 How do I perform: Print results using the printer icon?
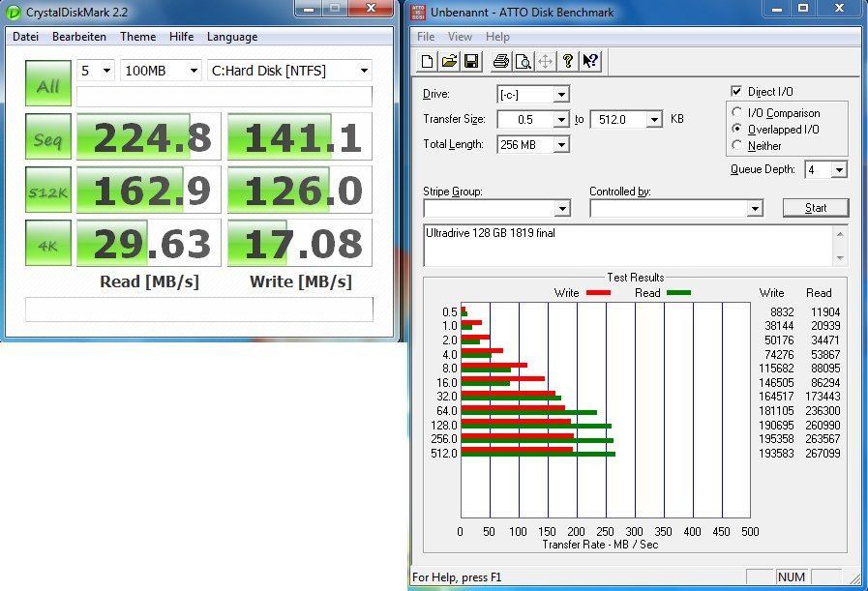coord(501,61)
